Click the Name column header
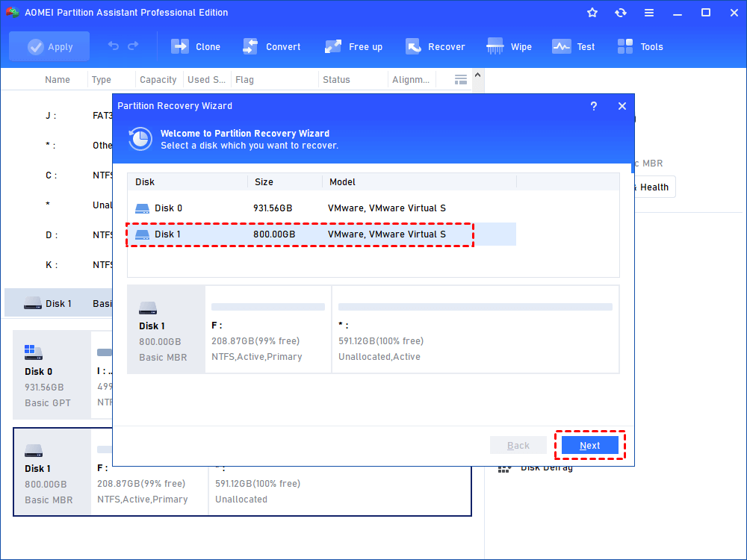Screen dimensions: 747x560 point(58,80)
